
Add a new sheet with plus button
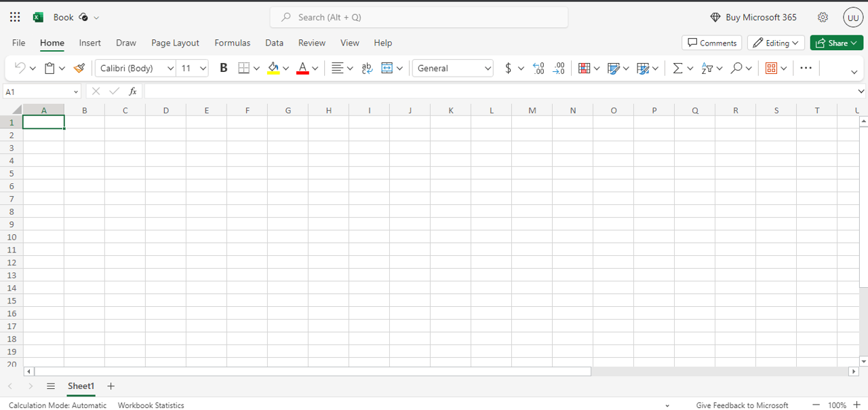pos(111,386)
